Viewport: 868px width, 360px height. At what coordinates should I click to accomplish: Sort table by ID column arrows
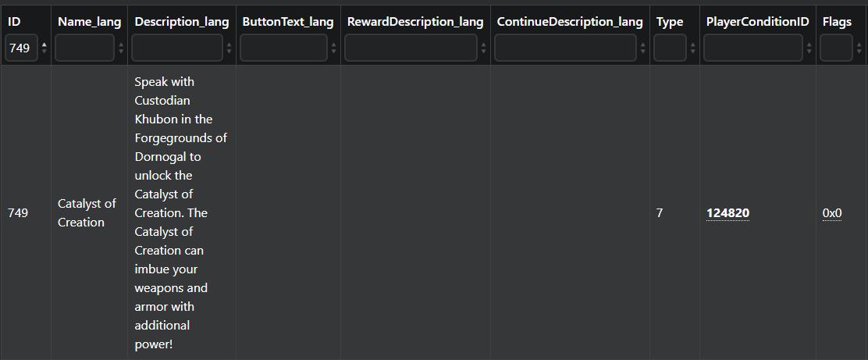pos(44,48)
